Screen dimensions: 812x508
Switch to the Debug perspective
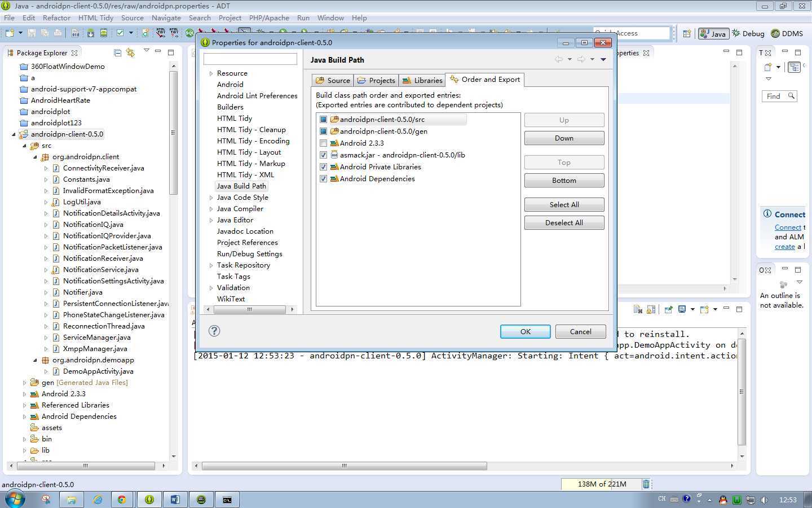point(748,33)
